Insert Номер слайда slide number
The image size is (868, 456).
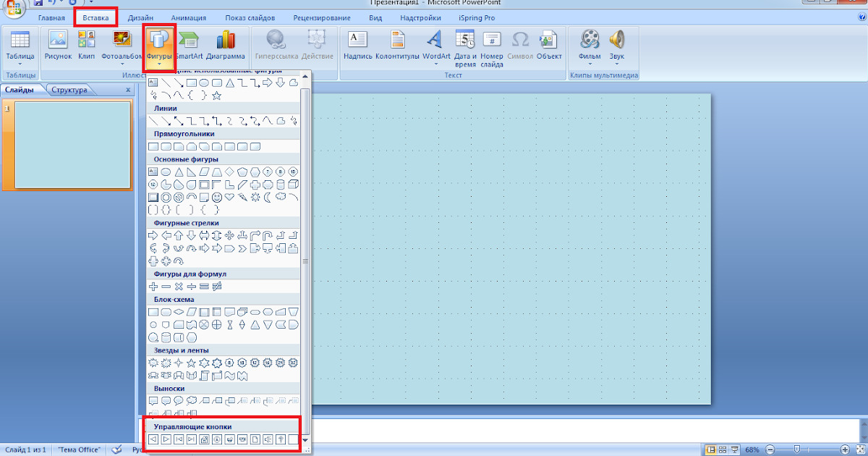(492, 48)
